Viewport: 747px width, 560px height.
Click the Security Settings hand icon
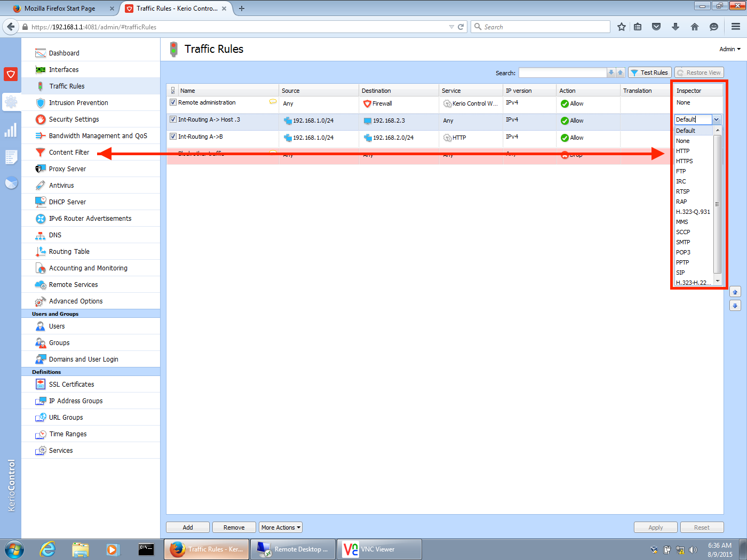[41, 119]
